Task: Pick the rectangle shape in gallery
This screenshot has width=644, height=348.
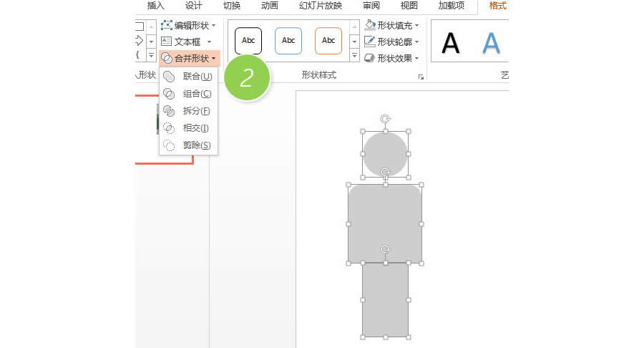Action: click(140, 26)
